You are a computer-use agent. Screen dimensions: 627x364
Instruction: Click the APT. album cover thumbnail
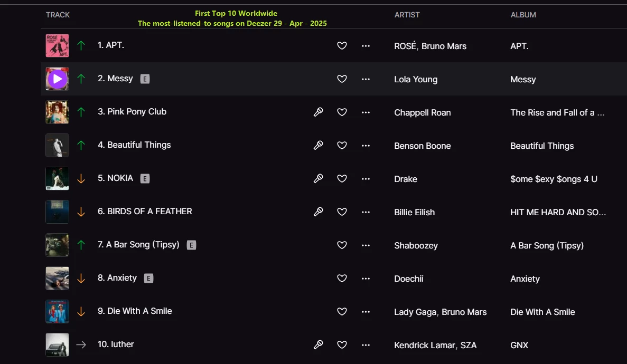pos(57,46)
